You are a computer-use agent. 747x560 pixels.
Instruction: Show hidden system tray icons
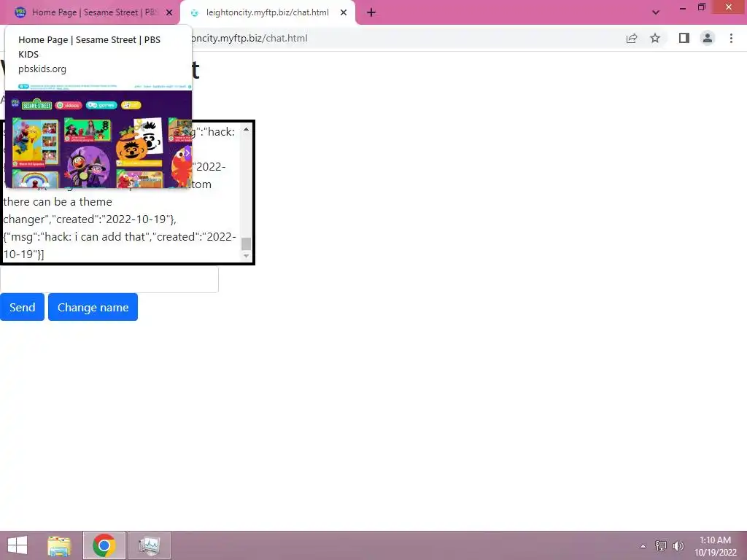643,546
